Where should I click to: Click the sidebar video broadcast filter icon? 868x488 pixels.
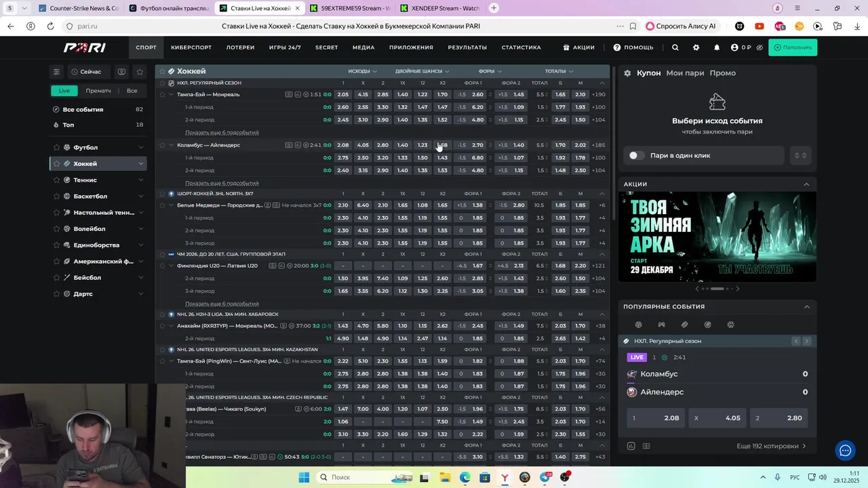(121, 72)
